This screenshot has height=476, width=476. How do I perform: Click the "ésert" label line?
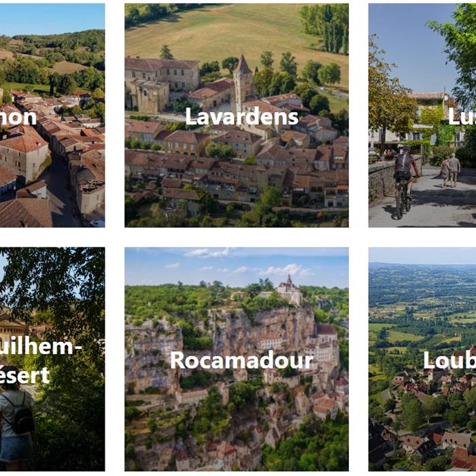(24, 375)
